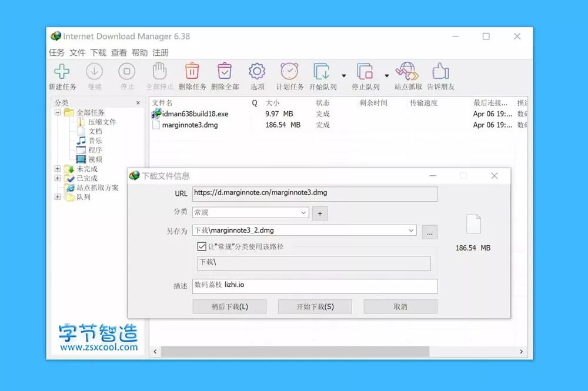Toggle the 让"常规"分类使用该路径 checkbox
The height and width of the screenshot is (391, 588).
pyautogui.click(x=202, y=246)
